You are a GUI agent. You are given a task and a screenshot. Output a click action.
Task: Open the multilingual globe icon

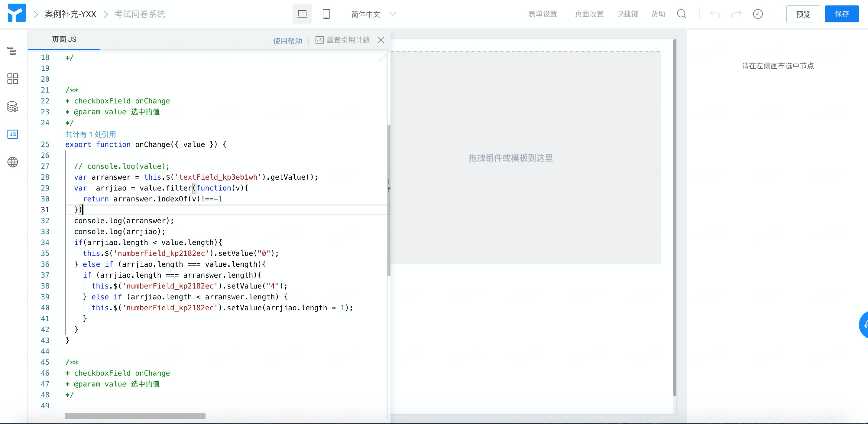pos(12,162)
